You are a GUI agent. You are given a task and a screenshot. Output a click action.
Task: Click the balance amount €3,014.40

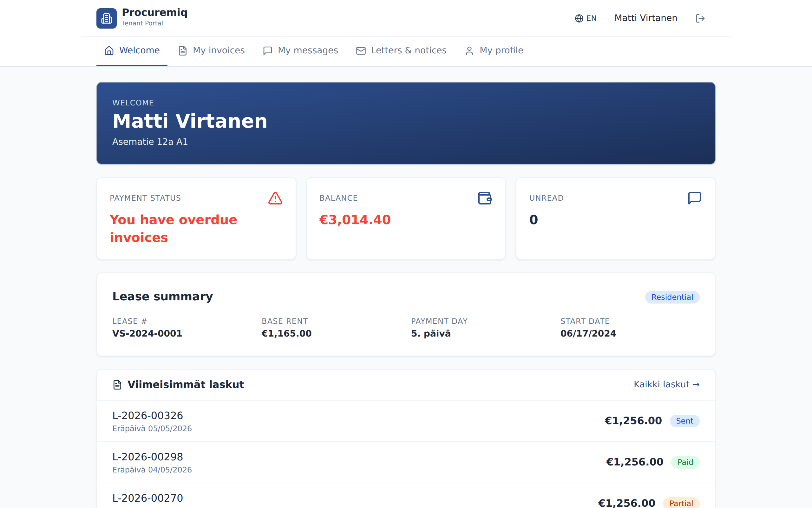pyautogui.click(x=355, y=220)
